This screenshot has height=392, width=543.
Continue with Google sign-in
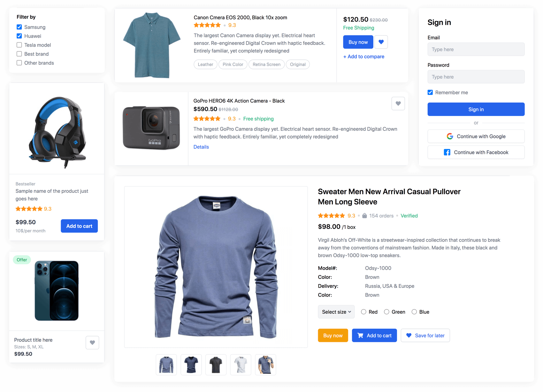[x=476, y=136]
